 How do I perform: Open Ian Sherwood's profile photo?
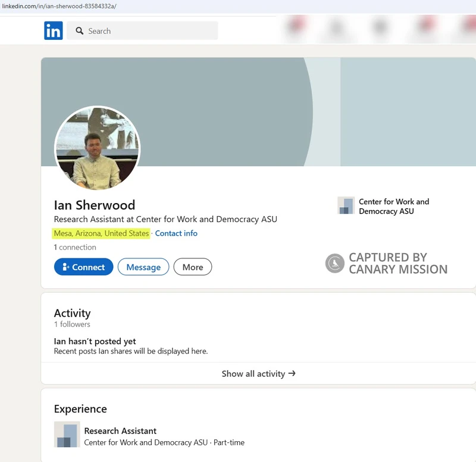97,148
